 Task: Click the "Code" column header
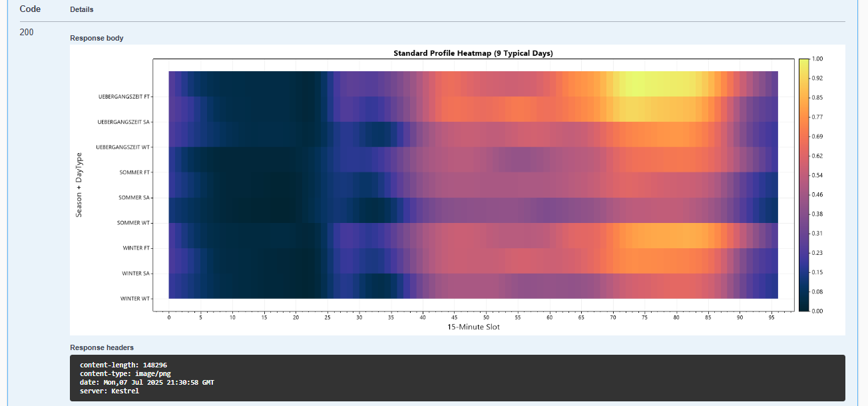pyautogui.click(x=30, y=9)
